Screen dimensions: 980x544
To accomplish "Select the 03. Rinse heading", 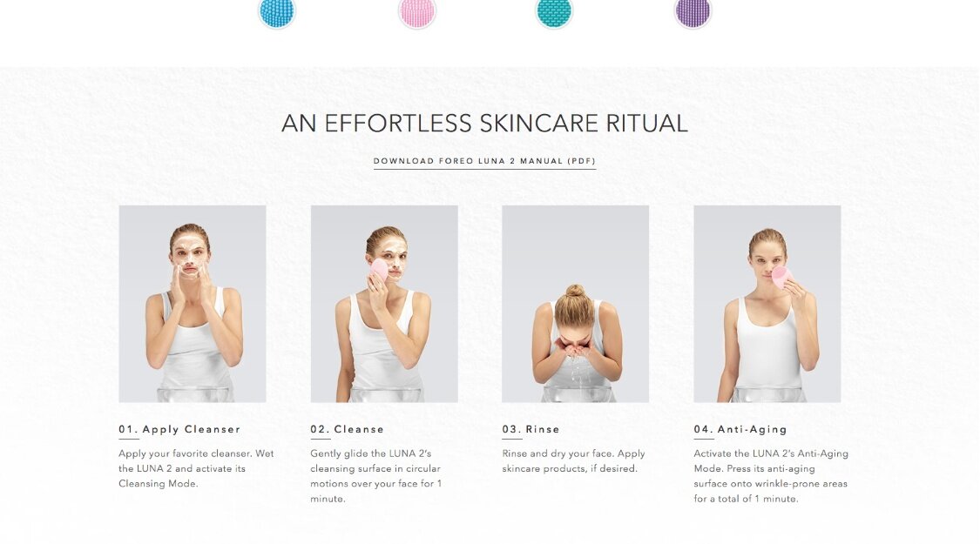I will click(531, 429).
